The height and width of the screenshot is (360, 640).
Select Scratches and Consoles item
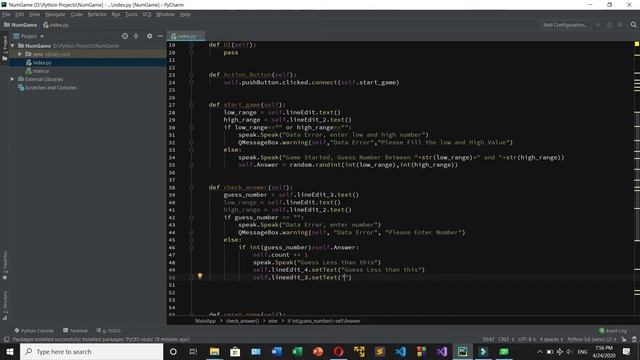click(51, 88)
